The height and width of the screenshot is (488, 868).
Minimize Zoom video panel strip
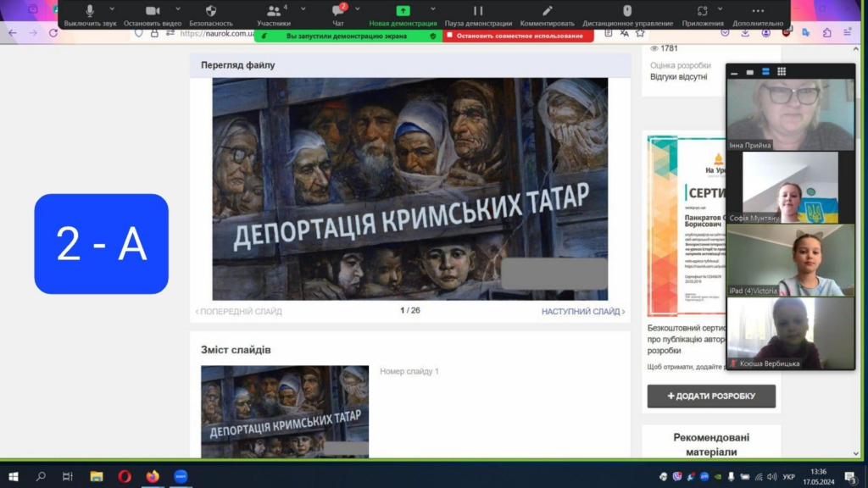[x=734, y=72]
